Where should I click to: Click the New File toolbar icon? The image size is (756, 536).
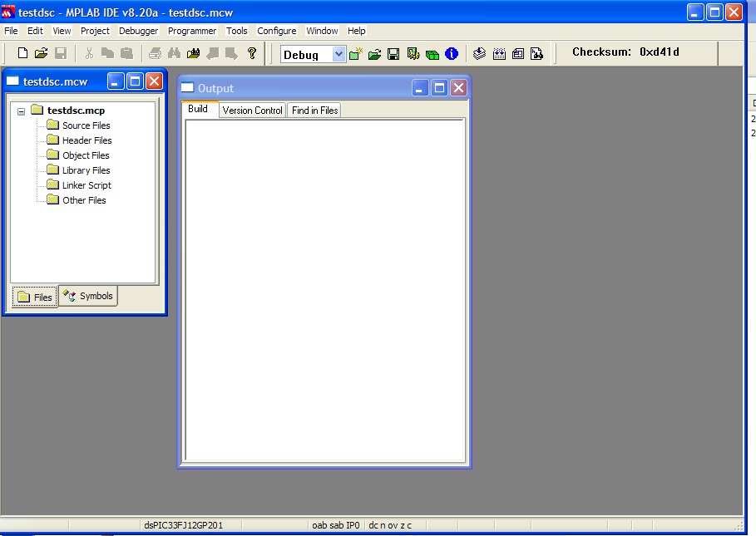click(x=22, y=53)
